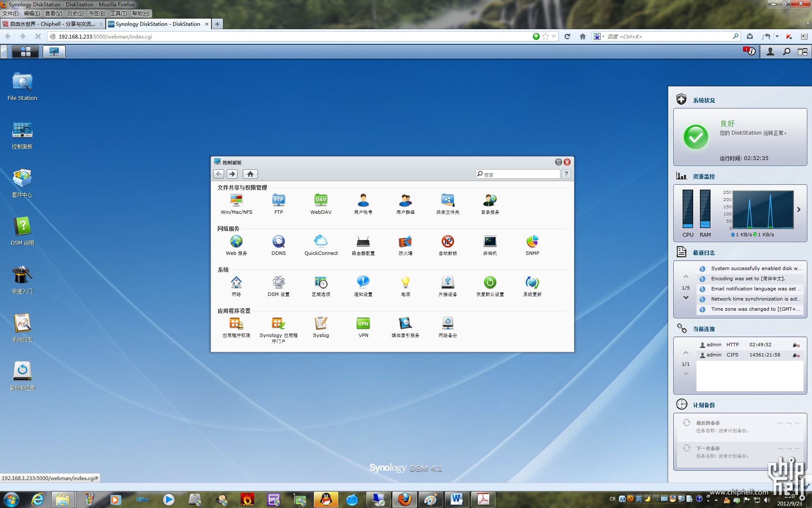The image size is (812, 508).
Task: Select control panel taskbar button in DSM
Action: pos(54,52)
